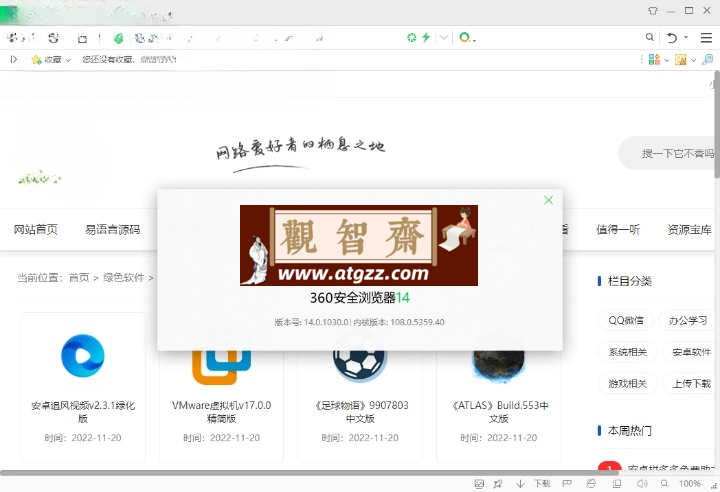The image size is (720, 492).
Task: Click the green shield security icon
Action: [x=118, y=38]
